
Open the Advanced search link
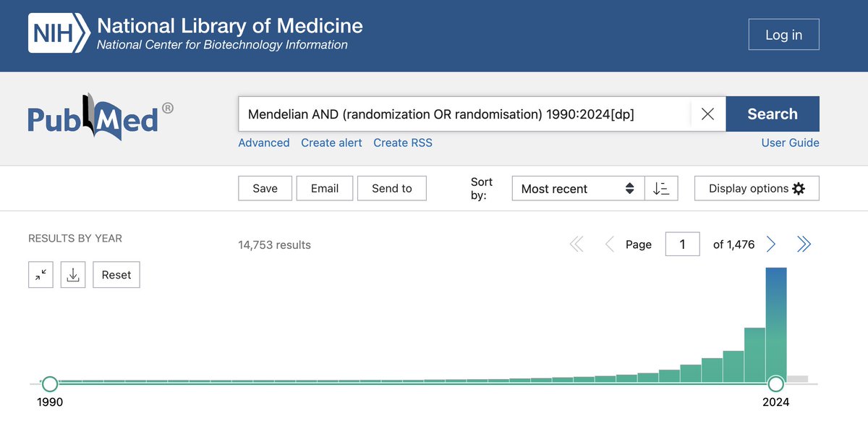(x=264, y=143)
